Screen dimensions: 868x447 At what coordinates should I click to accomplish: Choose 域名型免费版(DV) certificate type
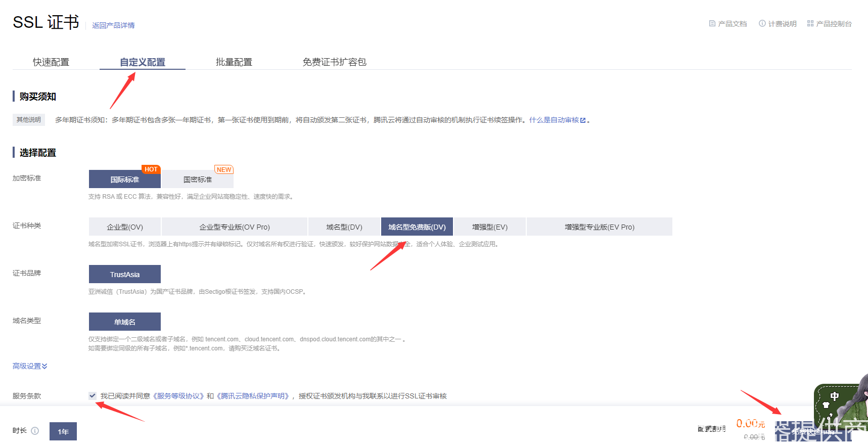tap(417, 227)
